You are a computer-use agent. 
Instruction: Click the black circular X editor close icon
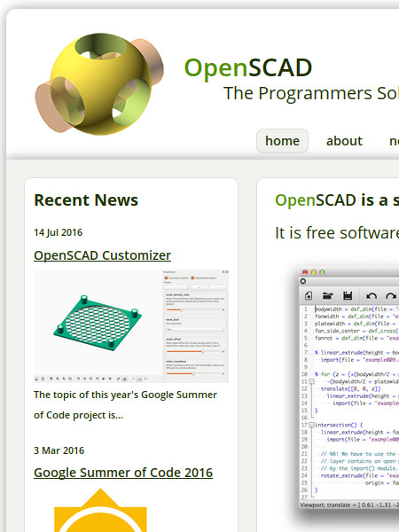point(303,281)
